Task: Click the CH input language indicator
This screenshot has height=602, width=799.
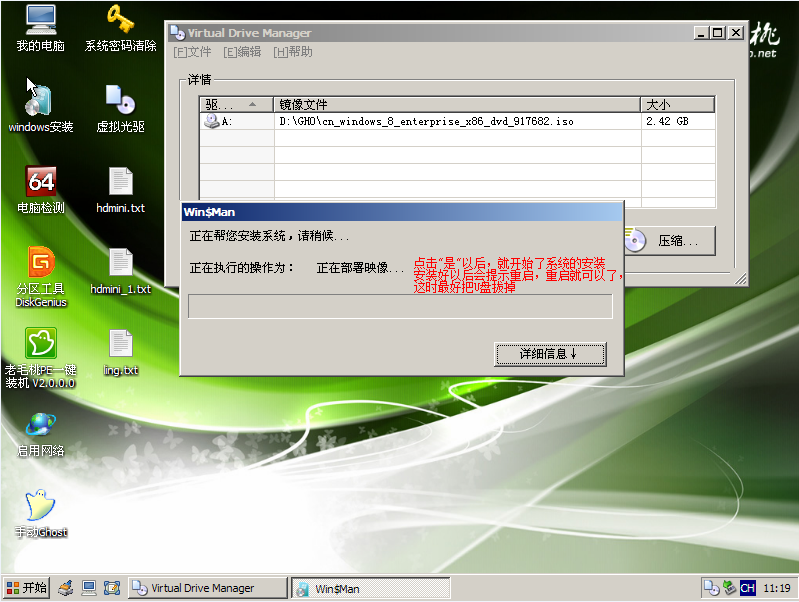Action: click(x=748, y=588)
